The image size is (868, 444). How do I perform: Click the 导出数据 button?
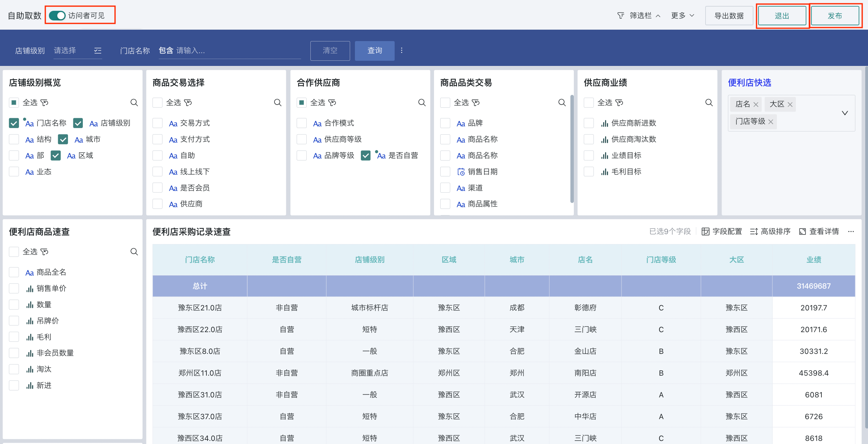(x=729, y=16)
